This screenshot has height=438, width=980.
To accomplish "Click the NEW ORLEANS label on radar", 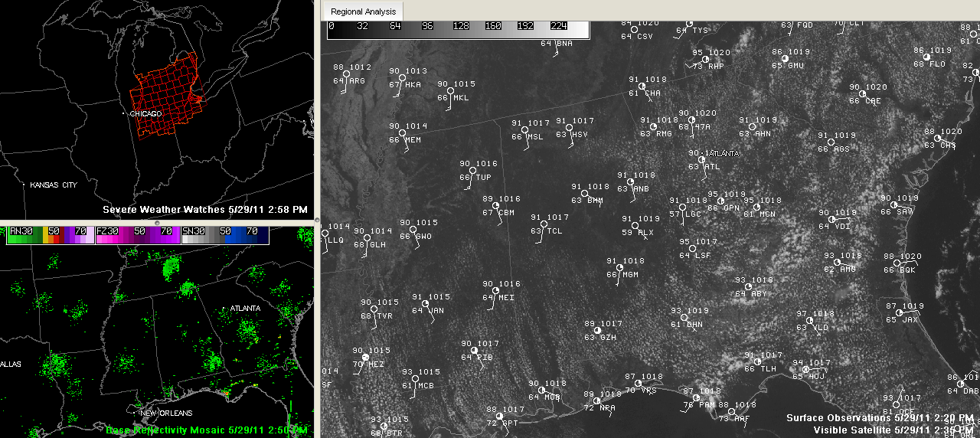I will 164,413.
